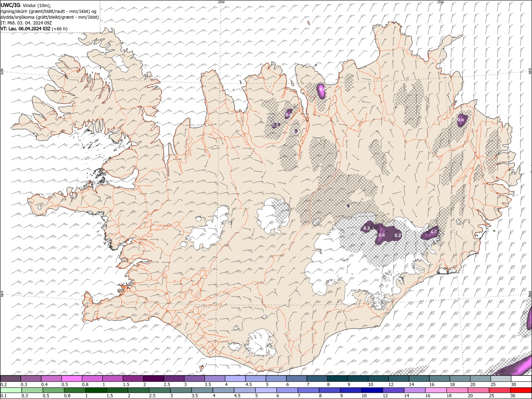
Task: Select pink lower swatch between 16 and 18
Action: pos(436,390)
